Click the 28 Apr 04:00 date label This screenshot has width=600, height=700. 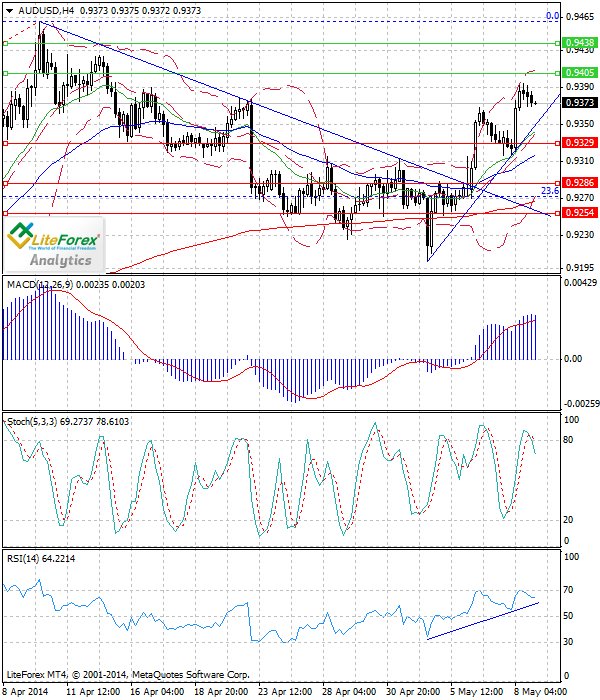click(349, 692)
